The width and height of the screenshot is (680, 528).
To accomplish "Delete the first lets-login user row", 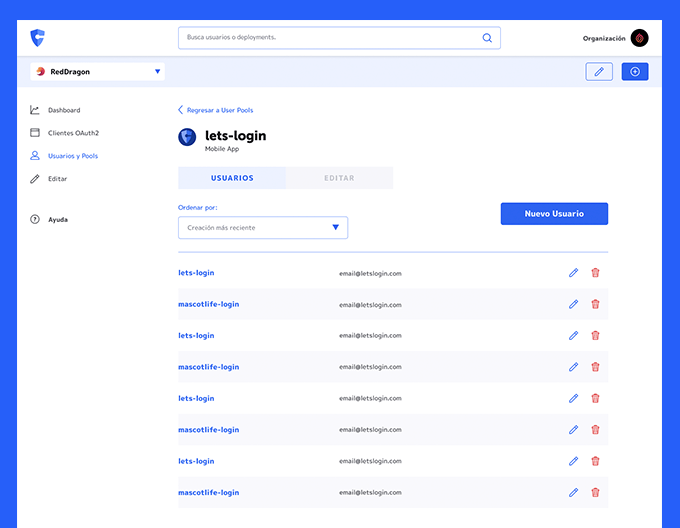I will click(x=595, y=272).
